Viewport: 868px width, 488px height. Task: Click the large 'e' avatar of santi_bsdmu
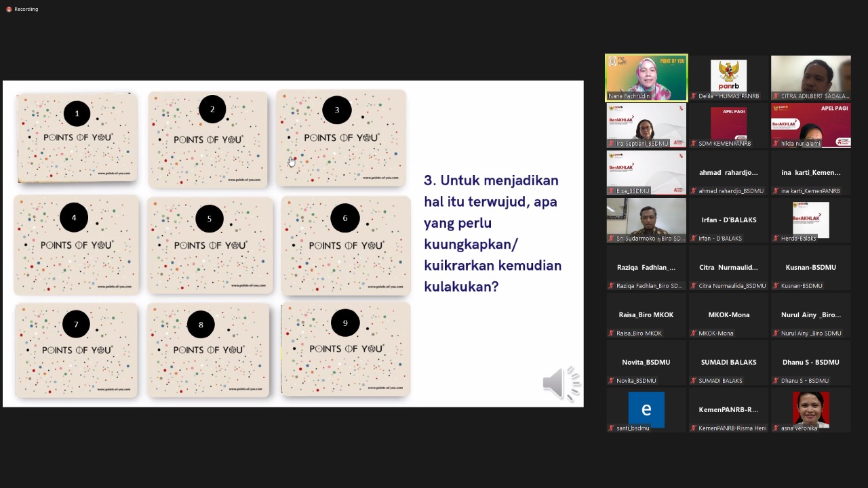tap(646, 409)
